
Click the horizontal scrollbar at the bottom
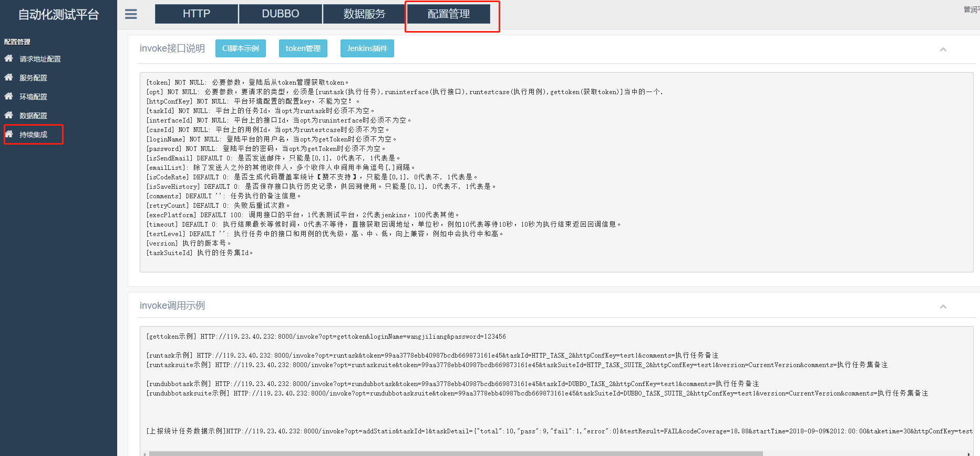456,453
